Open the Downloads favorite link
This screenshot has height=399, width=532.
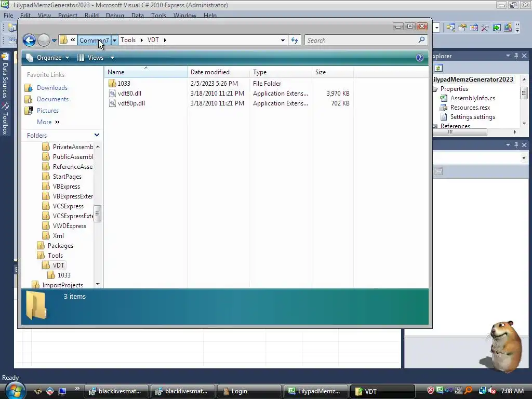coord(52,87)
